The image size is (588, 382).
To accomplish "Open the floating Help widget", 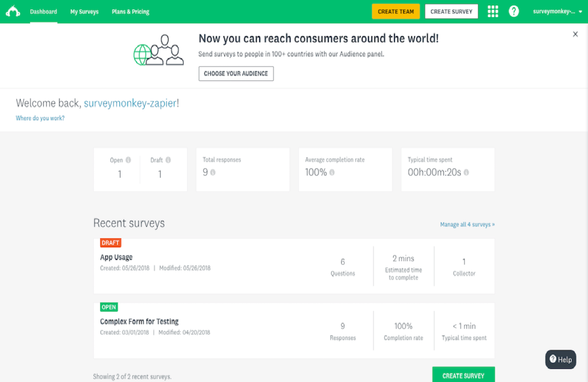I will tap(560, 360).
